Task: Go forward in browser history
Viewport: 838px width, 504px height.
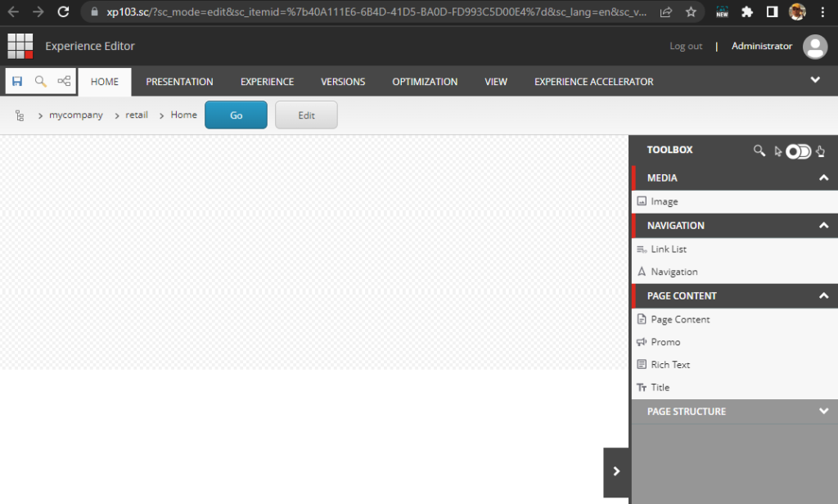Action: tap(38, 11)
